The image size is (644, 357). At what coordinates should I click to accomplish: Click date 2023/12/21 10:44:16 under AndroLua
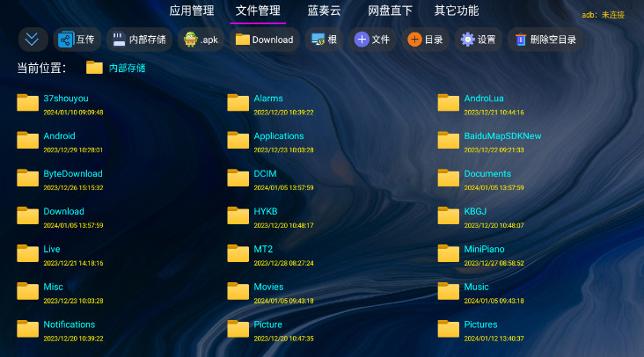tap(494, 113)
